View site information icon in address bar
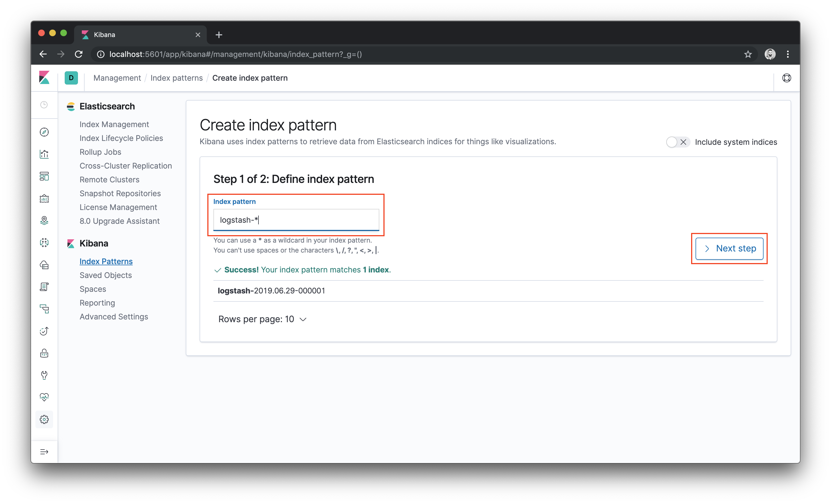 point(101,54)
